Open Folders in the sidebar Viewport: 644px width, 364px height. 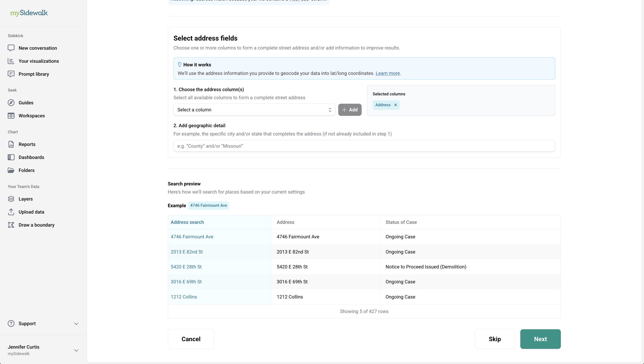pos(26,170)
